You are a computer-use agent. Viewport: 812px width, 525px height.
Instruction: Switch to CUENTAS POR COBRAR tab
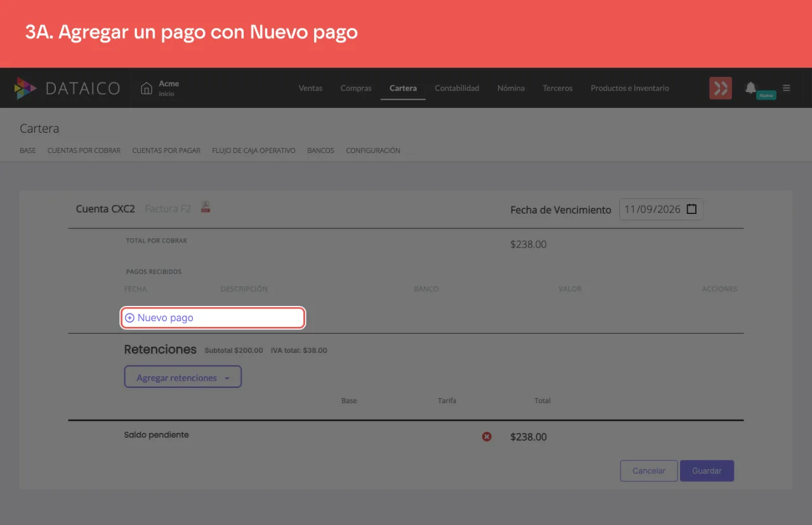pos(84,151)
